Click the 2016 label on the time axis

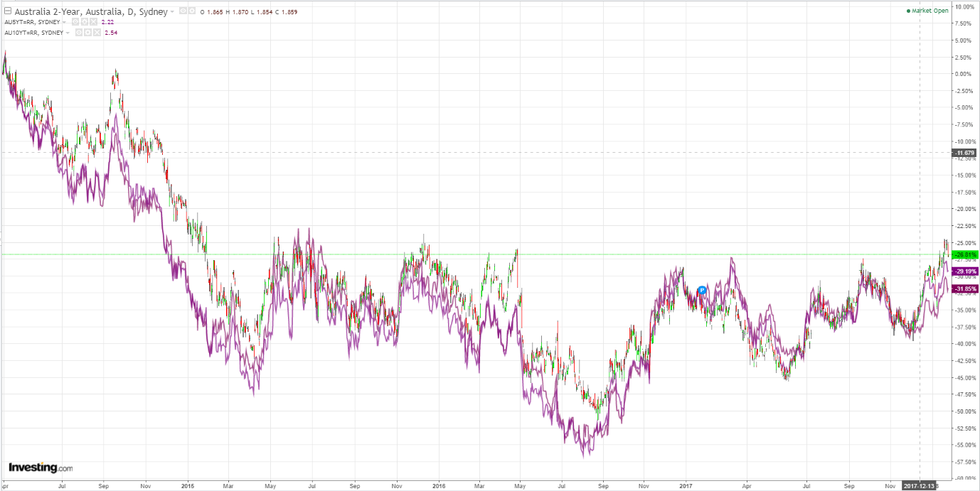(439, 486)
